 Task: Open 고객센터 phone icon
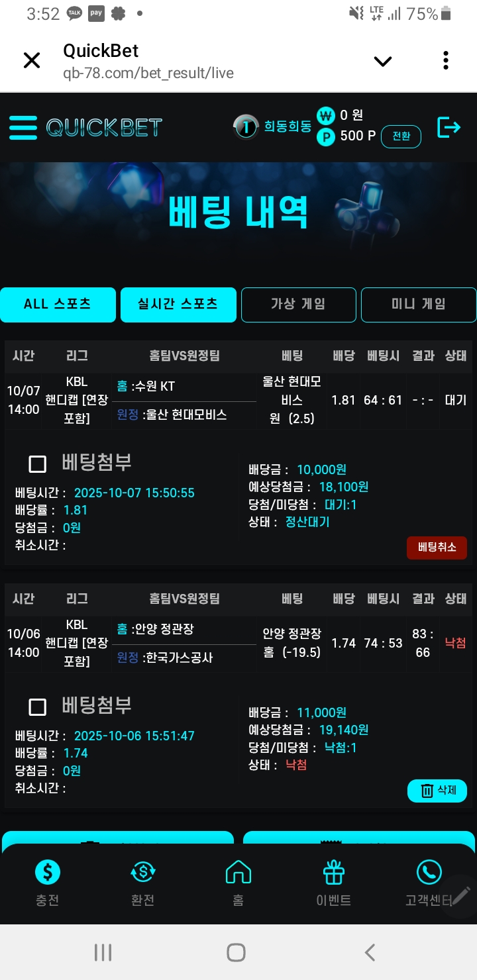pyautogui.click(x=429, y=873)
